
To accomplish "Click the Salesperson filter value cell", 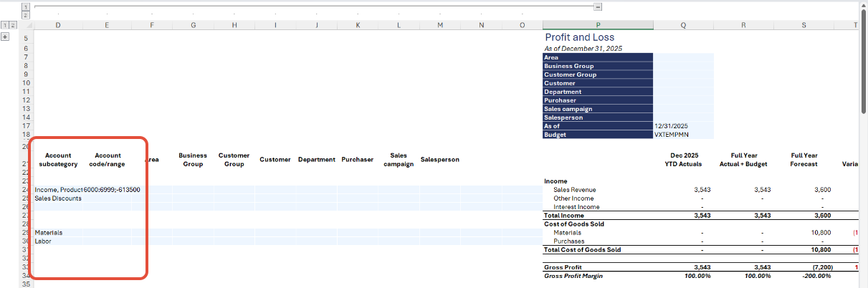I will pos(683,117).
